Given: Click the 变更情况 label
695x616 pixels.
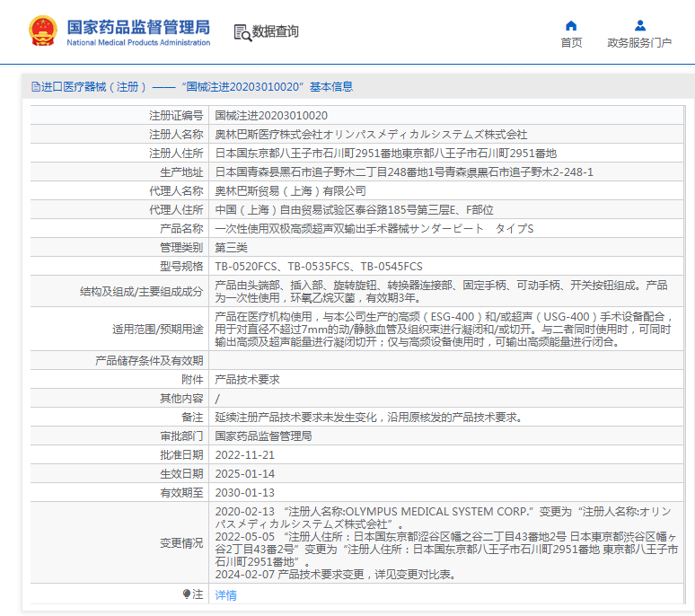Looking at the screenshot, I should 181,543.
